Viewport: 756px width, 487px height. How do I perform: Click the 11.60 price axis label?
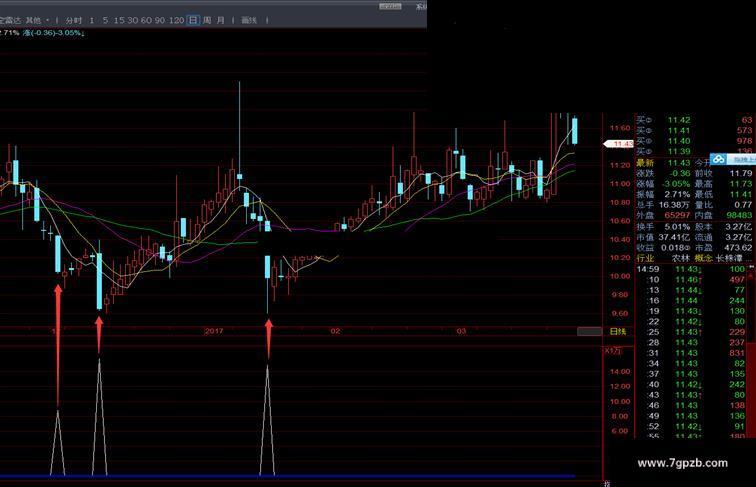coord(620,128)
